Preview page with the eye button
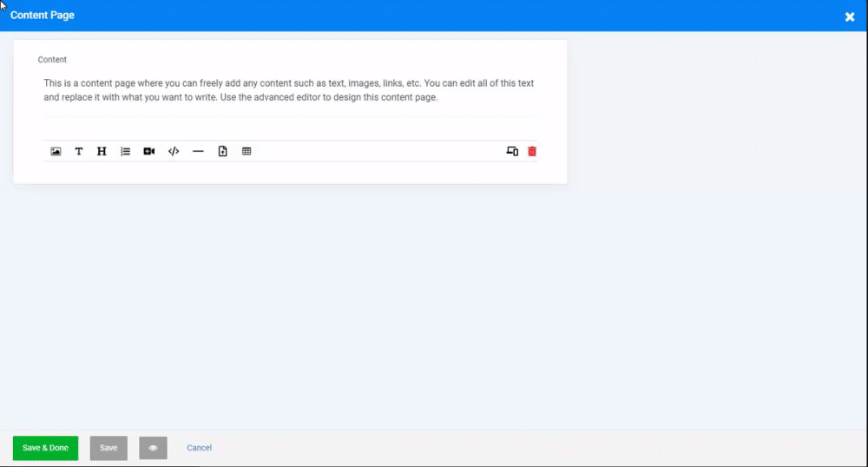Viewport: 868px width, 467px height. (153, 448)
